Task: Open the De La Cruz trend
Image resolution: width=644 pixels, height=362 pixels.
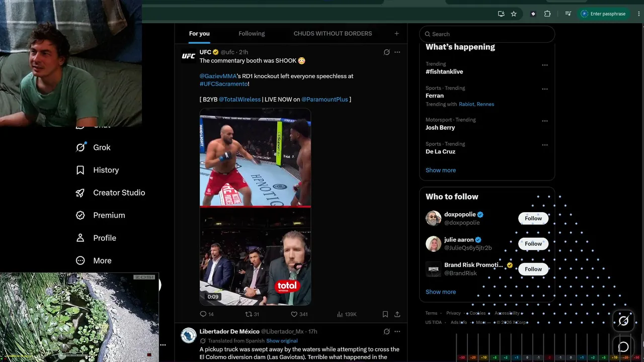Action: (x=440, y=152)
